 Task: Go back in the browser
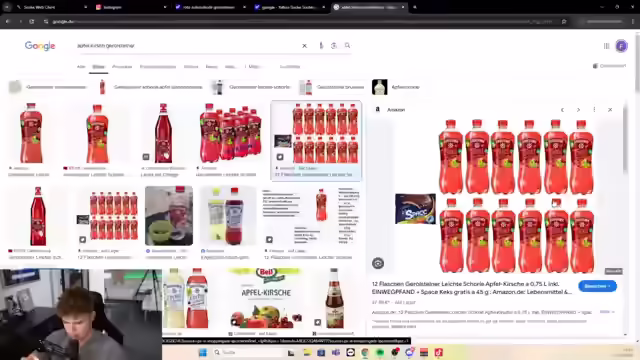point(8,21)
